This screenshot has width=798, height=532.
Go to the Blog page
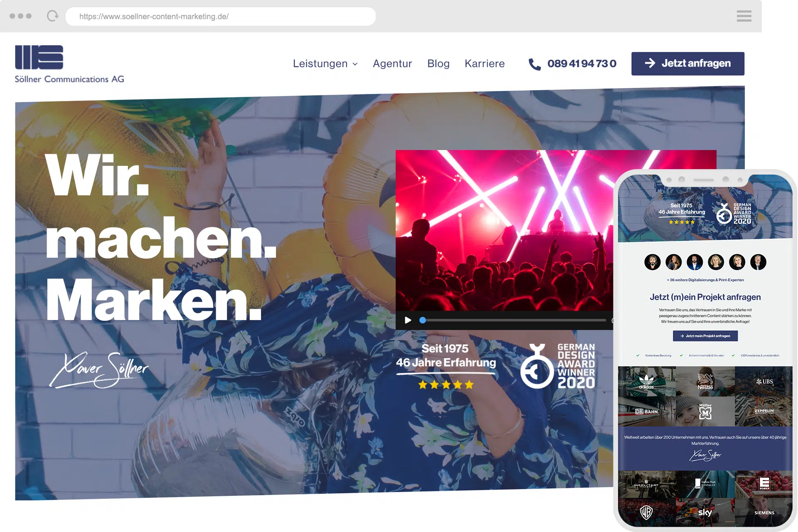coord(438,64)
